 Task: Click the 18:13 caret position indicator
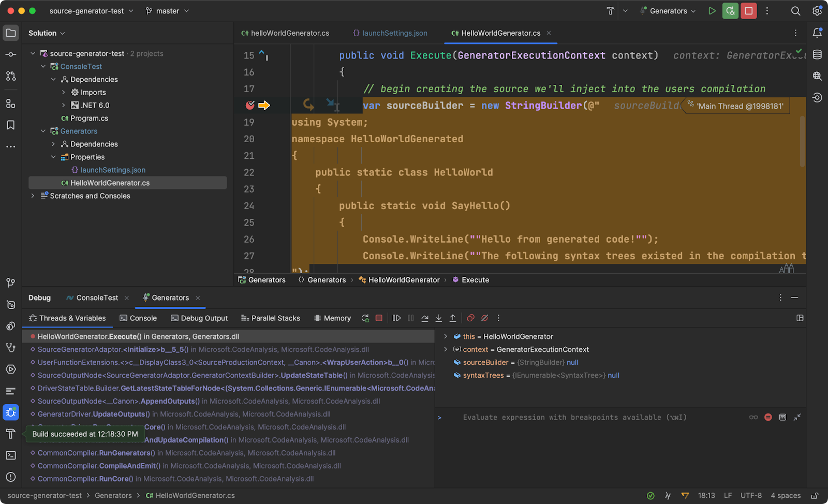point(706,496)
